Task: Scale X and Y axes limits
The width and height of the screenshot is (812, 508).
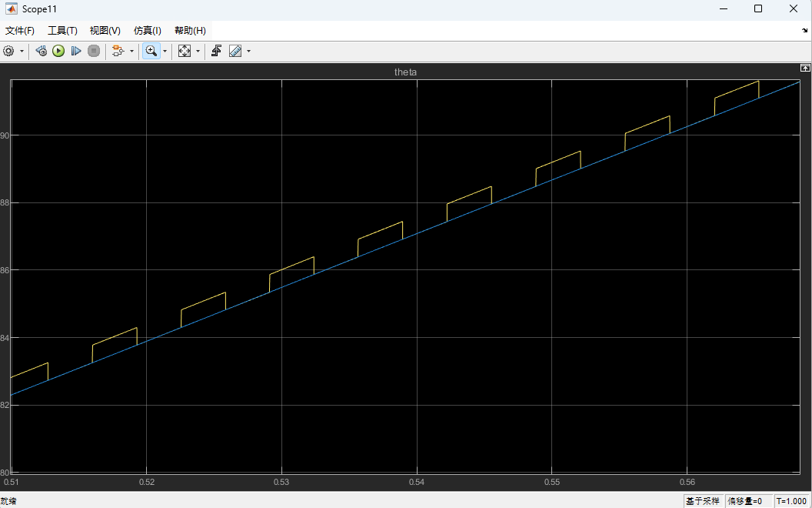Action: point(185,51)
